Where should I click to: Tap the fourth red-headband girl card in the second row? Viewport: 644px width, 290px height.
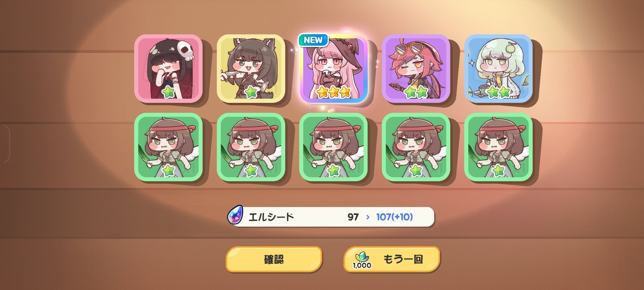(416, 147)
